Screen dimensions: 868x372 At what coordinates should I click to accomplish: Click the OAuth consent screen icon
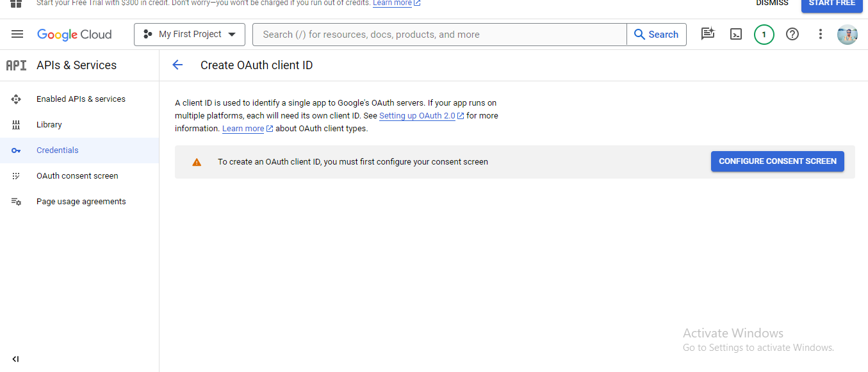[17, 176]
